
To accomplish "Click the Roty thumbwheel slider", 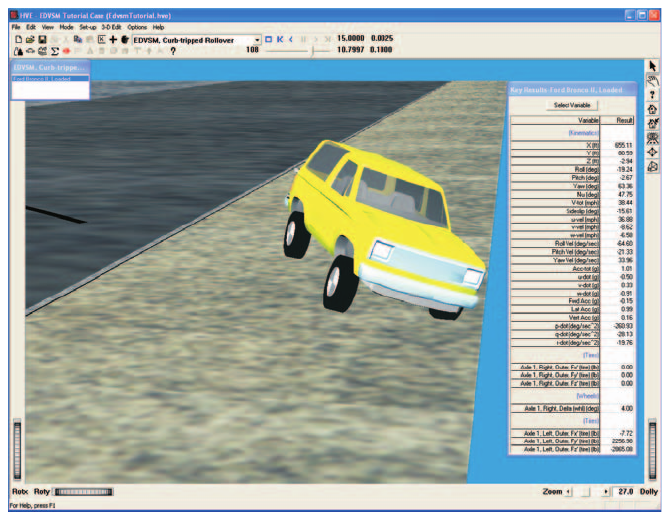I will coord(84,492).
